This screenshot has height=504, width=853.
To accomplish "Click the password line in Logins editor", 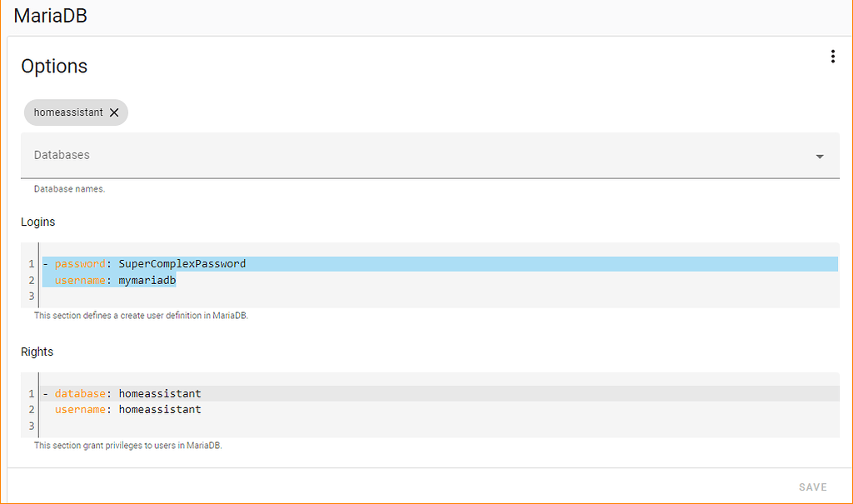I will click(x=79, y=263).
